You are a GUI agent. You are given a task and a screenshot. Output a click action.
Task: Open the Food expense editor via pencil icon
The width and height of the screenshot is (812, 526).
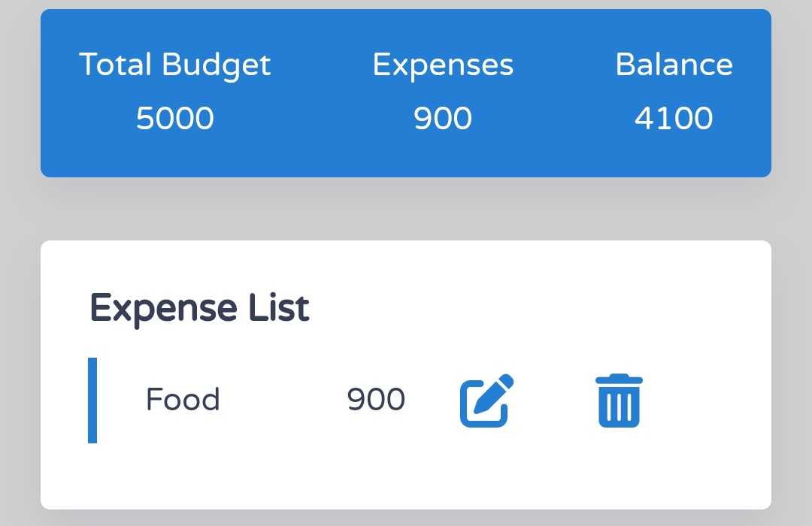coord(484,400)
